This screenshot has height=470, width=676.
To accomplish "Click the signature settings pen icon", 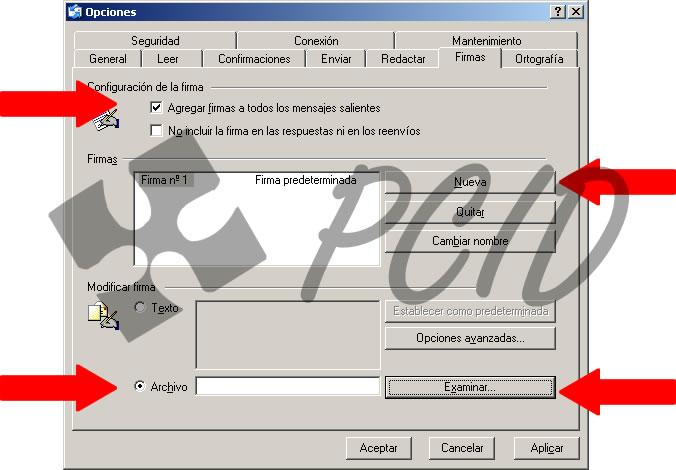I will click(105, 121).
